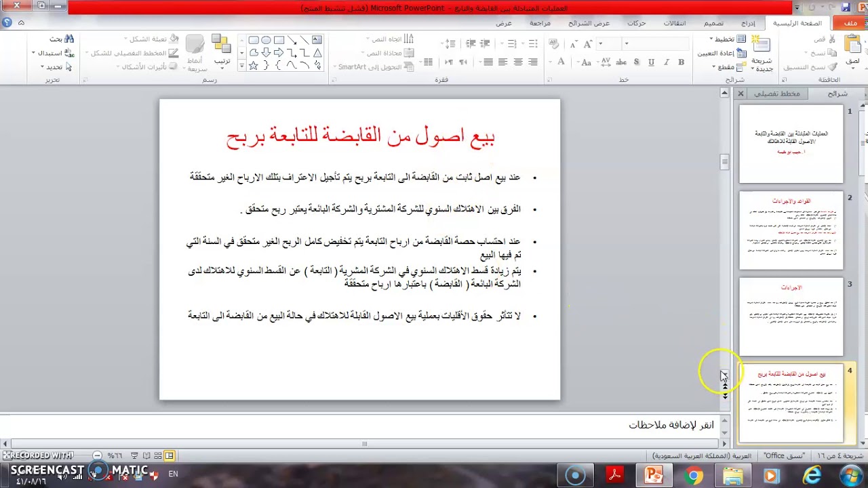The width and height of the screenshot is (868, 488).
Task: Click the Reset slide (إعادة التعيين) icon
Action: coord(741,53)
